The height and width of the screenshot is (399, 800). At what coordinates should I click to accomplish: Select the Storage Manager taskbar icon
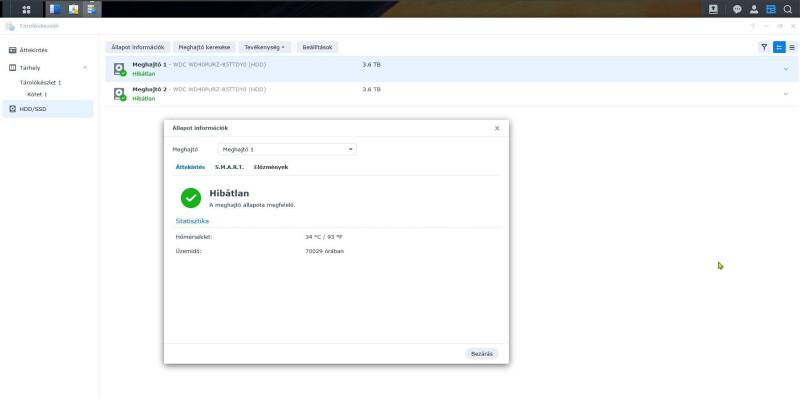(x=91, y=9)
